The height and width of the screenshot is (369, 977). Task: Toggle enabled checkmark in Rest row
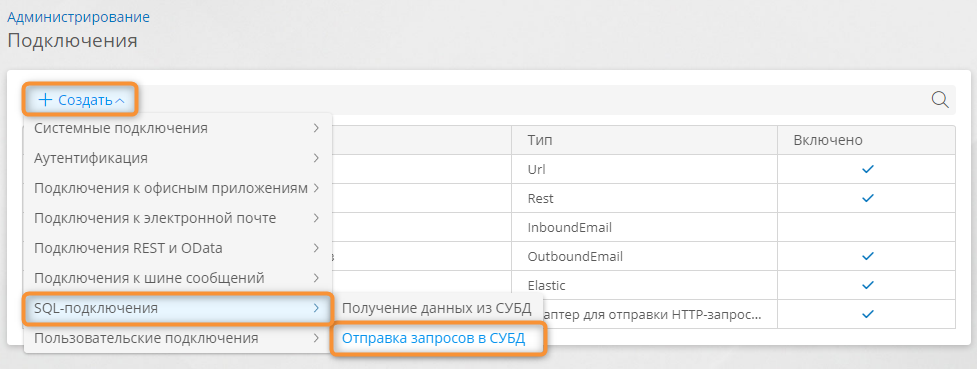point(867,198)
